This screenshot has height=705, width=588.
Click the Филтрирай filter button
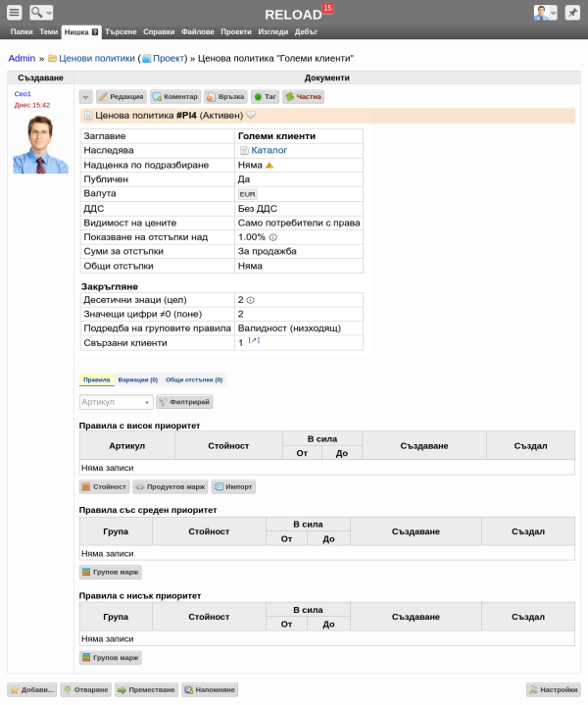184,402
